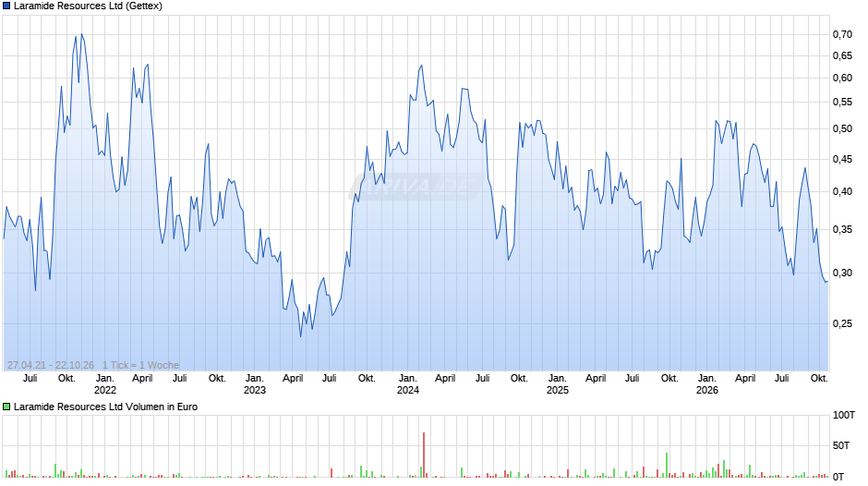
Task: Click the 'Jan. 2026' time axis label
Action: [707, 384]
